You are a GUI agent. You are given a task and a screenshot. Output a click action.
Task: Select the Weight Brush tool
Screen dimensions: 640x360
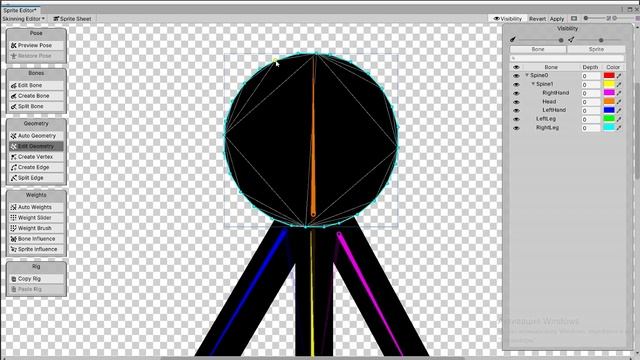point(36,228)
